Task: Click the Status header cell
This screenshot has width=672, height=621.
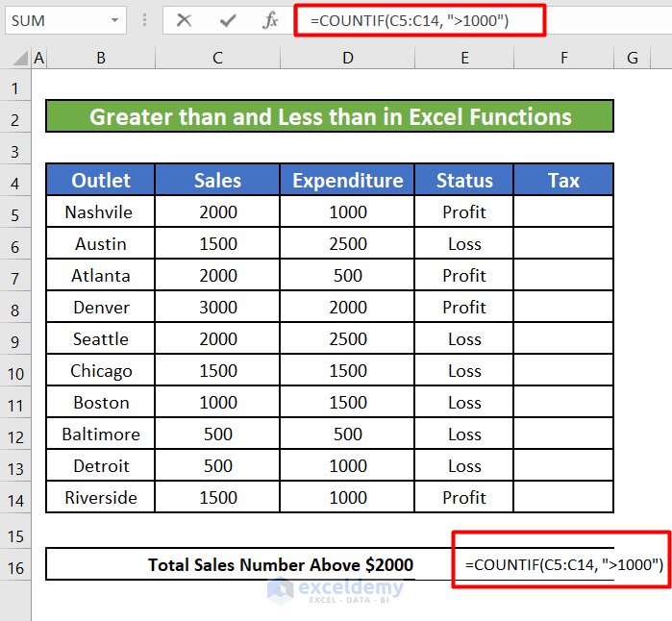Action: pos(464,180)
